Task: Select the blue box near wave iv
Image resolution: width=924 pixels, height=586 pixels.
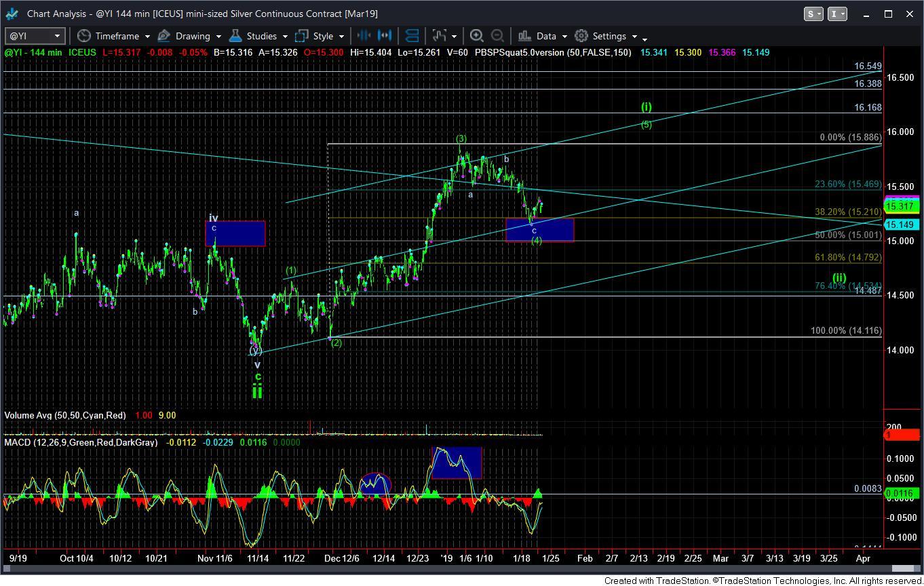Action: (x=235, y=233)
